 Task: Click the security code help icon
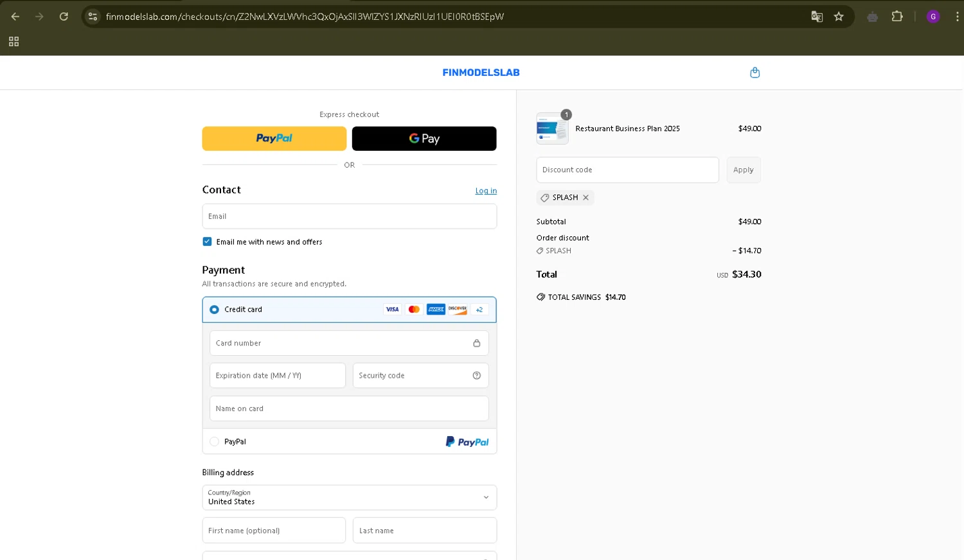point(476,376)
